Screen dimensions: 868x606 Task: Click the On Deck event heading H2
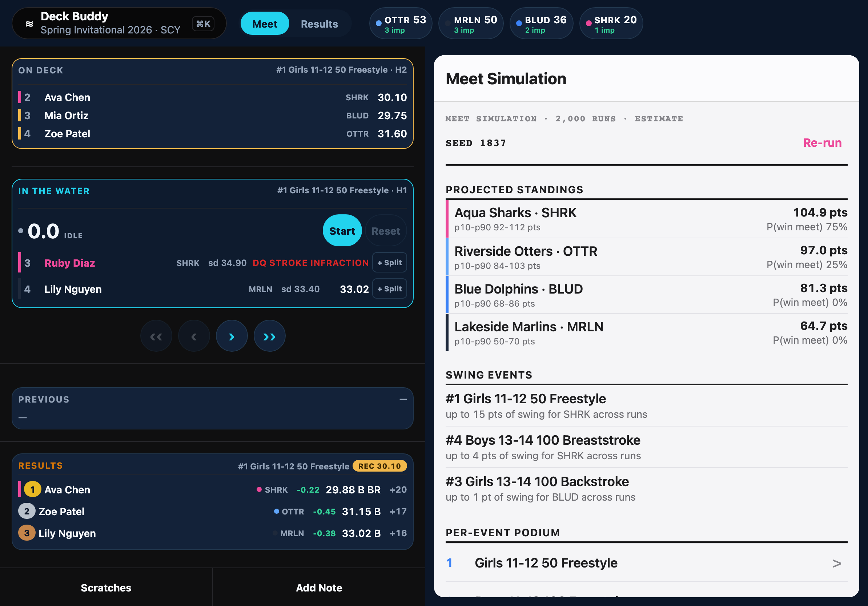(341, 69)
